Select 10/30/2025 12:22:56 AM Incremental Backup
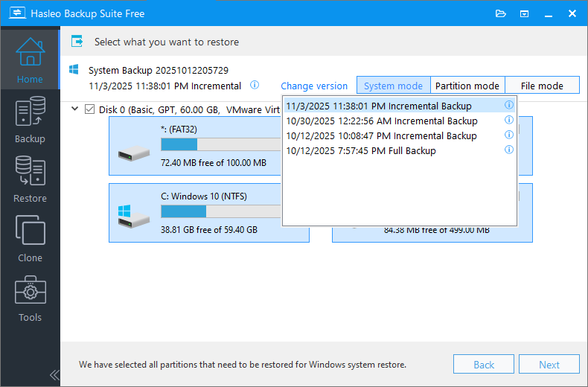This screenshot has height=387, width=588. pyautogui.click(x=381, y=121)
